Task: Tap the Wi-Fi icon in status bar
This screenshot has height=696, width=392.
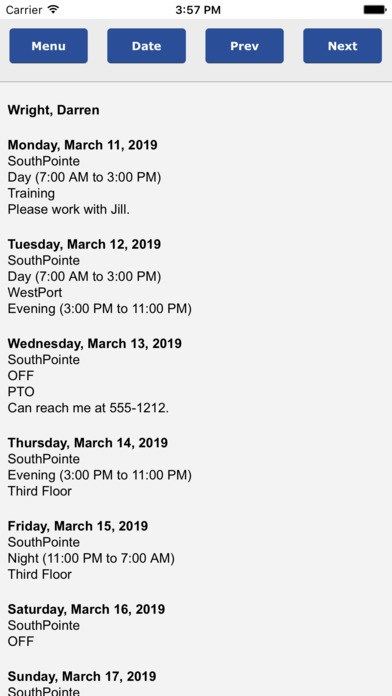Action: pos(53,9)
